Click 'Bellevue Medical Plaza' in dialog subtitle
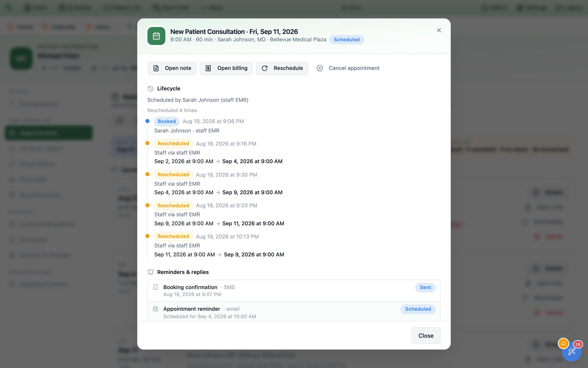Viewport: 588px width, 368px height. [298, 39]
